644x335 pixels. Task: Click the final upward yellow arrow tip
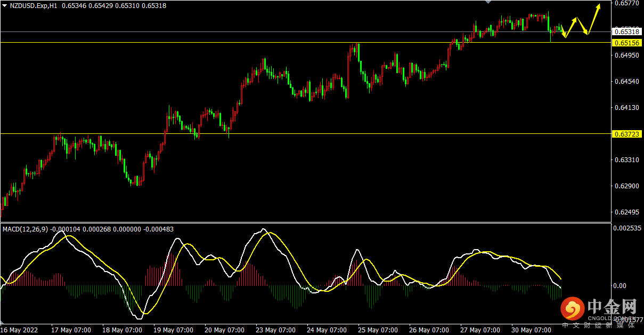(599, 5)
